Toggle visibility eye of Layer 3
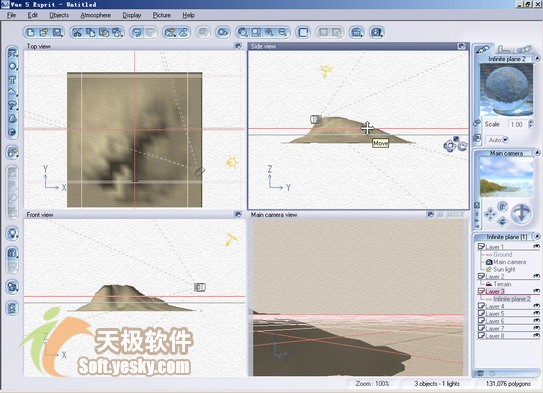 pyautogui.click(x=536, y=291)
